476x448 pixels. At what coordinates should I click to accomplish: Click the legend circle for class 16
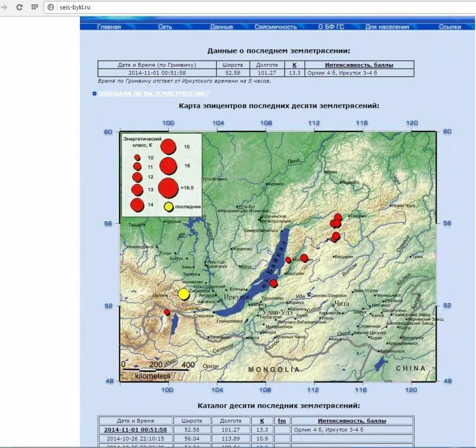click(168, 166)
